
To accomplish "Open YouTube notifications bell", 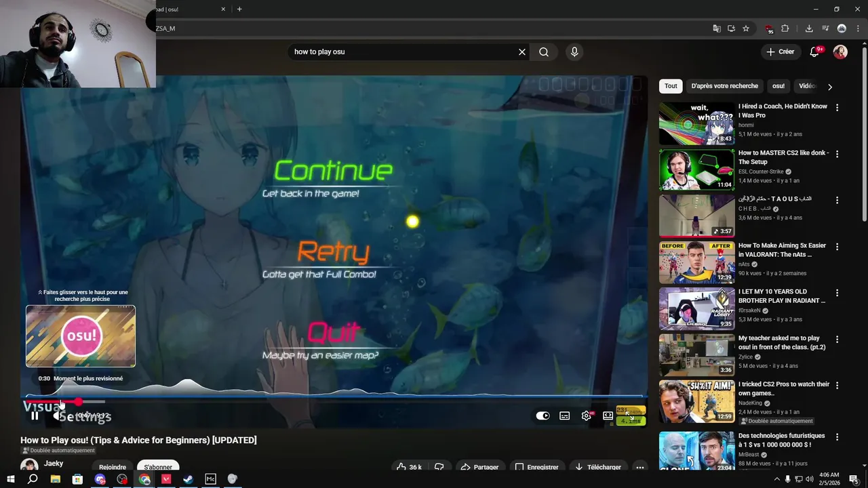I will coord(814,52).
